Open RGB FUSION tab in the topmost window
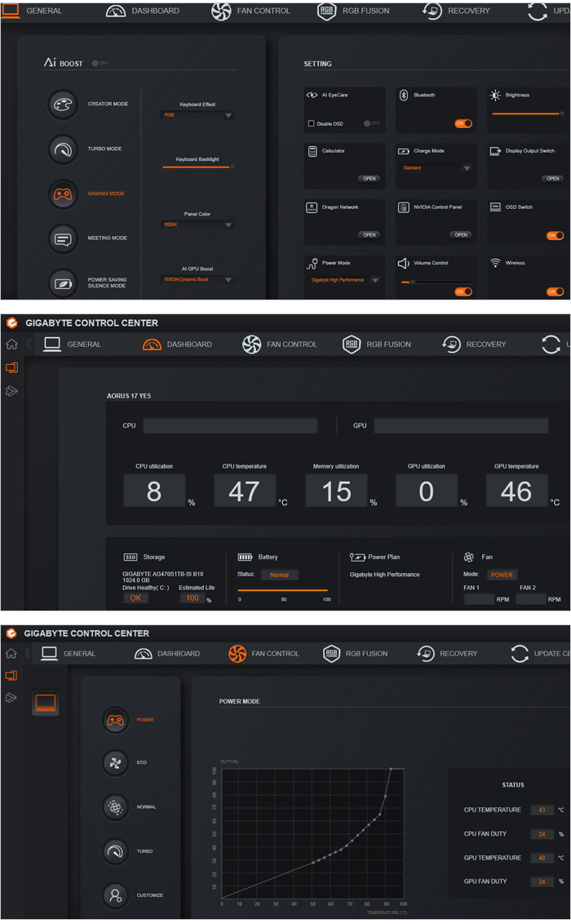 353,11
